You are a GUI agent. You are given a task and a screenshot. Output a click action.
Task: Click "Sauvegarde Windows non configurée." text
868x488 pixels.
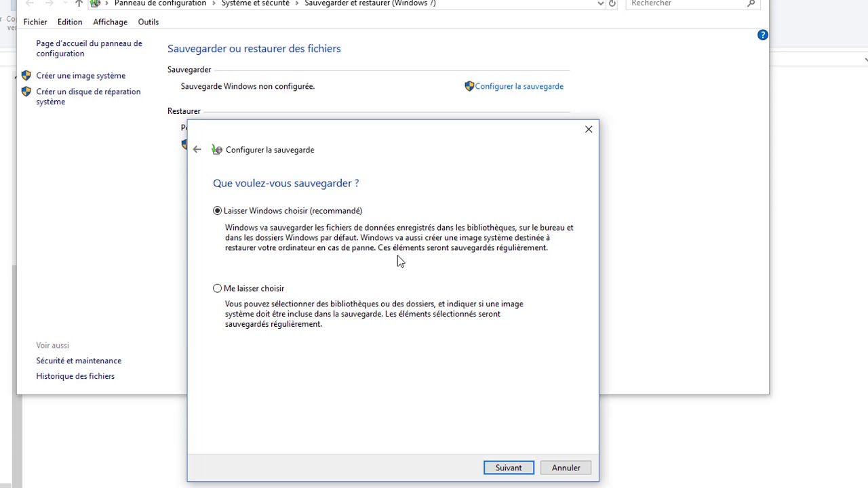tap(248, 86)
